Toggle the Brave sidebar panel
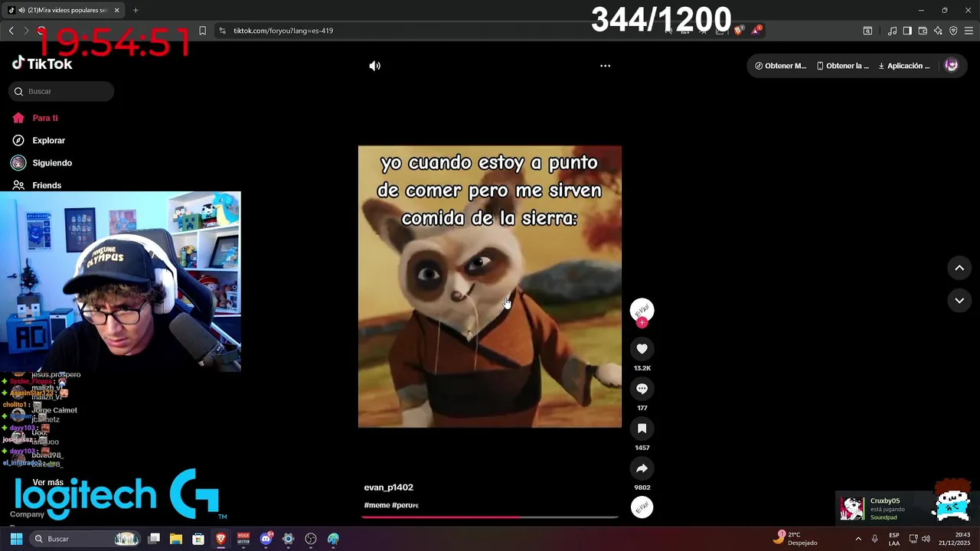The image size is (980, 551). (907, 31)
